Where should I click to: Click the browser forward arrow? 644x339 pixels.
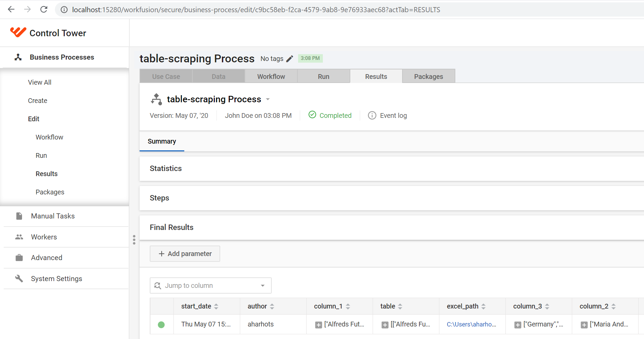(27, 9)
